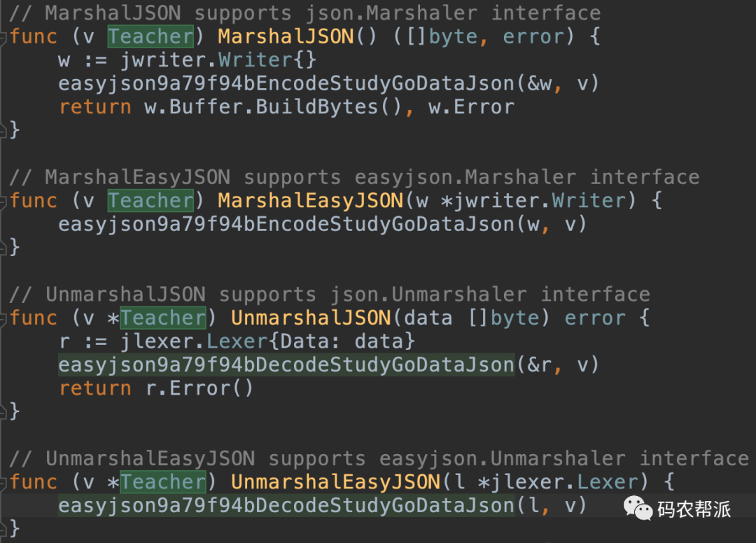Screen dimensions: 756x543
Task: Click 'w.Error' at end of return line
Action: coord(472,107)
